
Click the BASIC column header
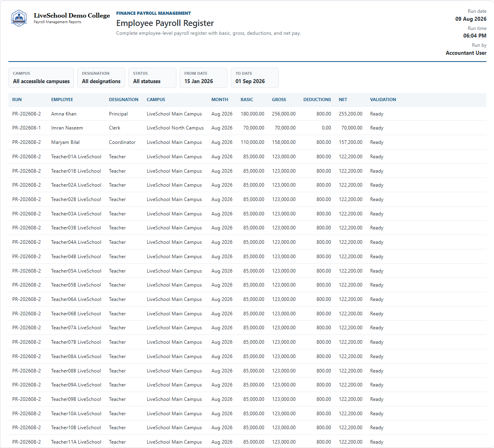247,100
